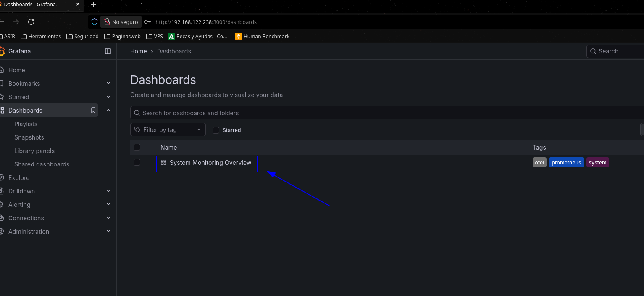
Task: Select the Dashboards - Grafana browser tab
Action: (42, 5)
